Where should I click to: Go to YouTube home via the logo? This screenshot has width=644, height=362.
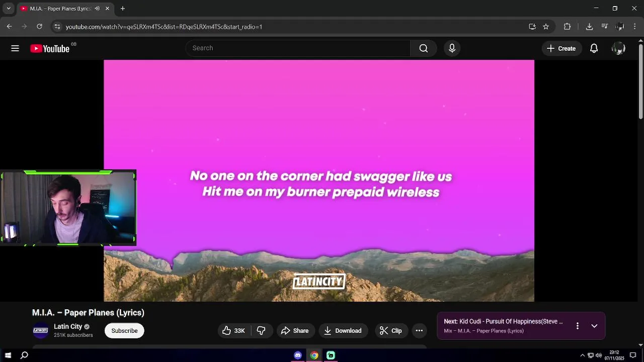pos(49,48)
